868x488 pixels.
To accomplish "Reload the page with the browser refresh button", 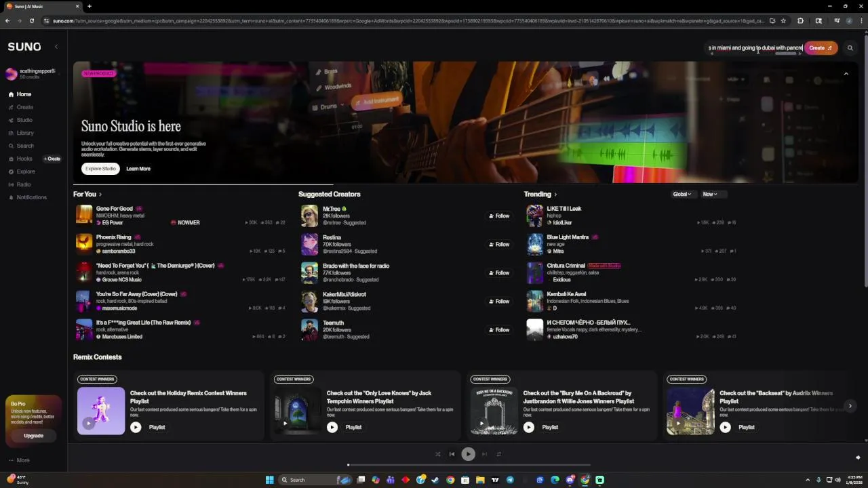I will (31, 21).
